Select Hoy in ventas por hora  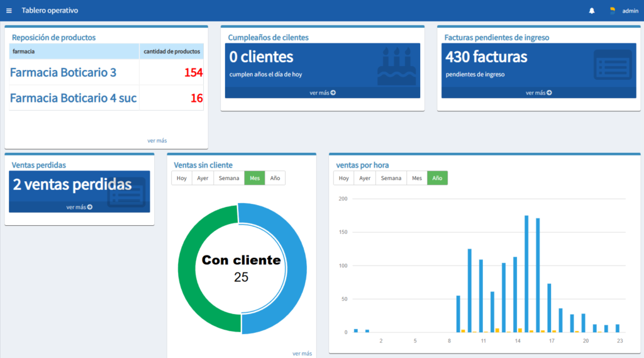343,178
